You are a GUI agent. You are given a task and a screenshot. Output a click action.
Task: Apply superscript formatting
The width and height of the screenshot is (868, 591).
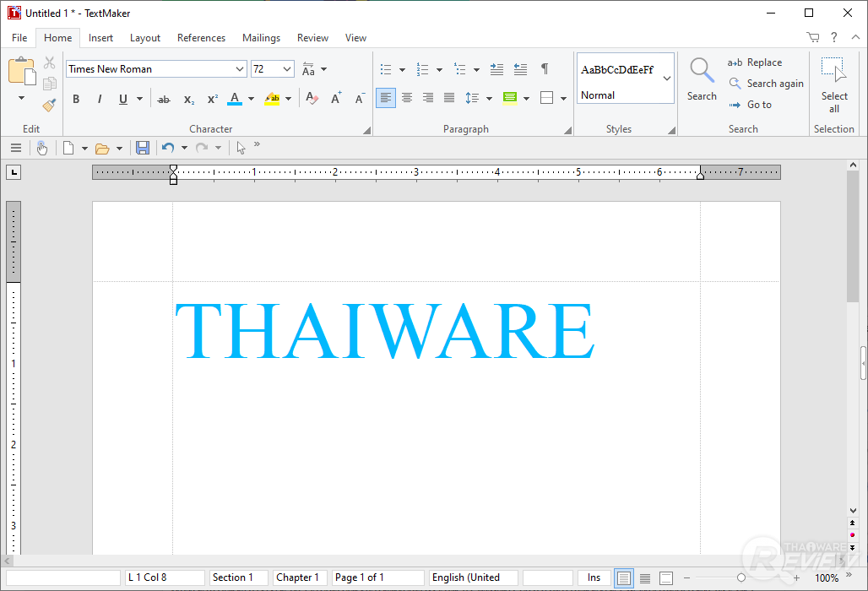point(213,99)
